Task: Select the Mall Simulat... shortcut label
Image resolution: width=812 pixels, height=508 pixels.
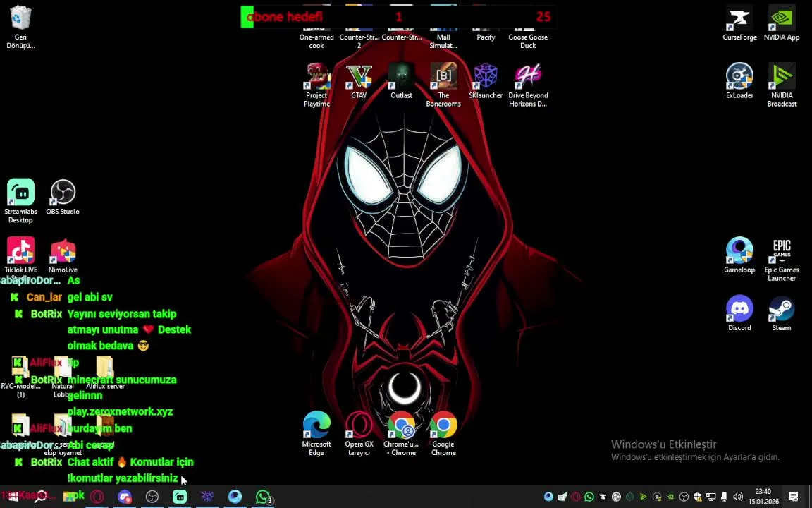Action: pos(443,41)
